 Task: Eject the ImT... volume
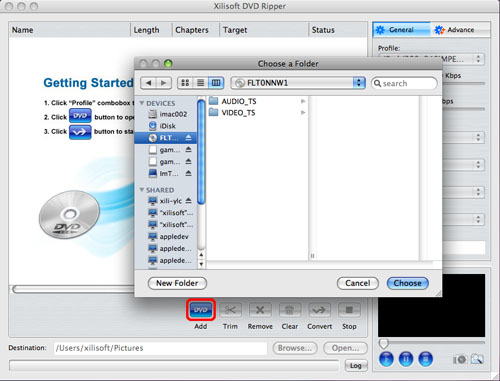pyautogui.click(x=188, y=173)
